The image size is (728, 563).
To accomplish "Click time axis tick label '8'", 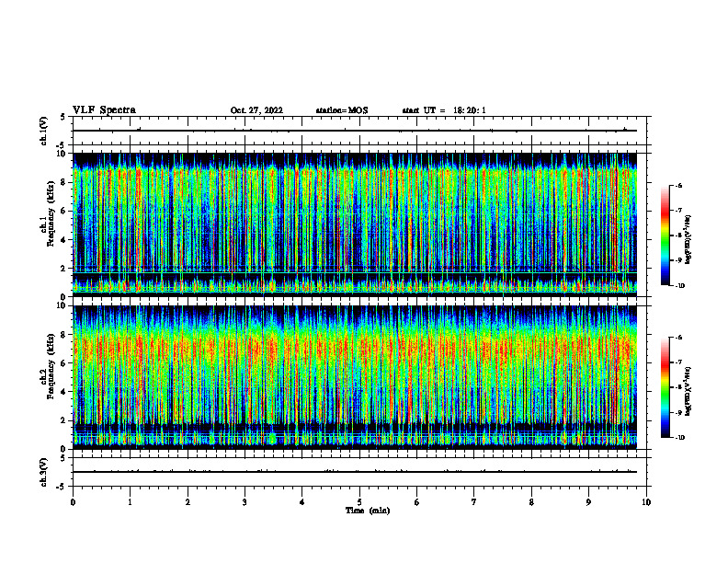I will pyautogui.click(x=531, y=502).
